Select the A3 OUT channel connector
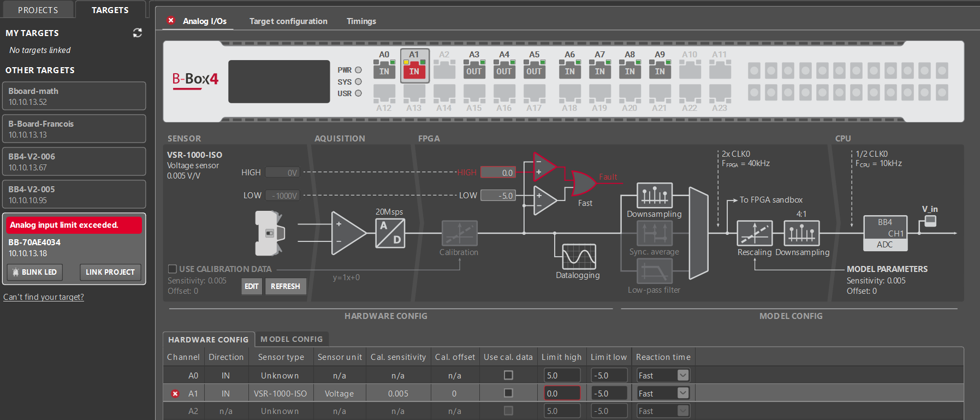The height and width of the screenshot is (420, 980). pyautogui.click(x=474, y=70)
